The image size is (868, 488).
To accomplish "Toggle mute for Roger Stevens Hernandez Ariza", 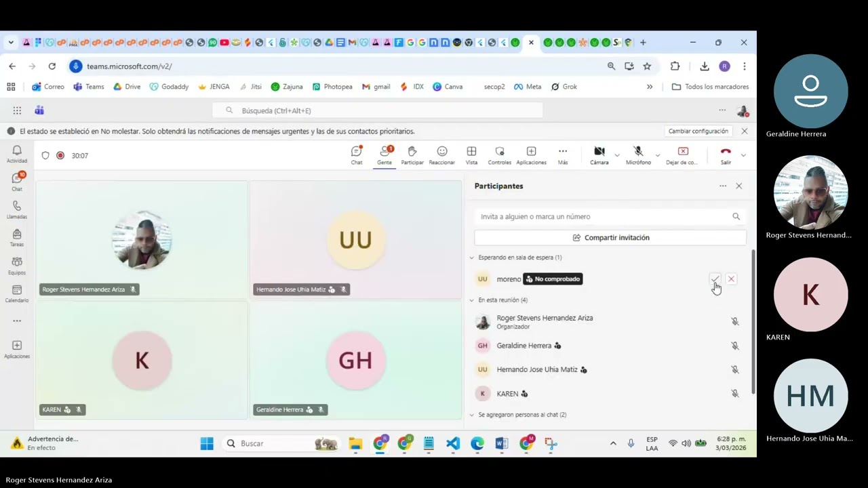I will [734, 321].
